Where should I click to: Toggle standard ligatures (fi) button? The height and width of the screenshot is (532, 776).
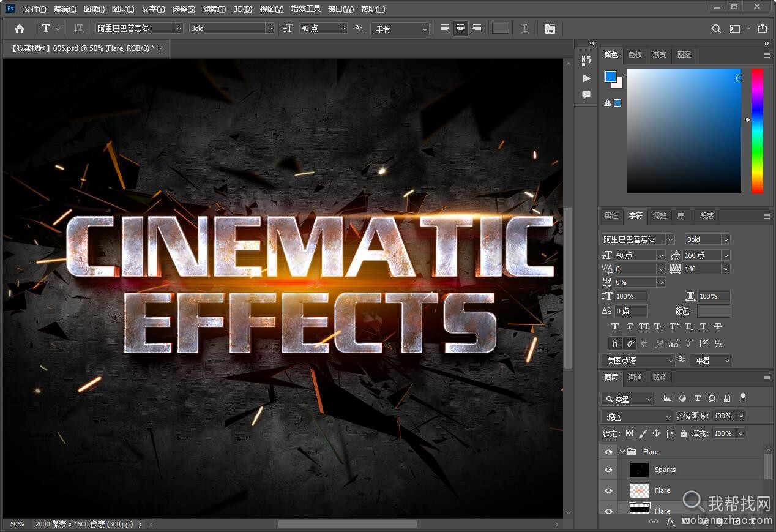click(615, 343)
